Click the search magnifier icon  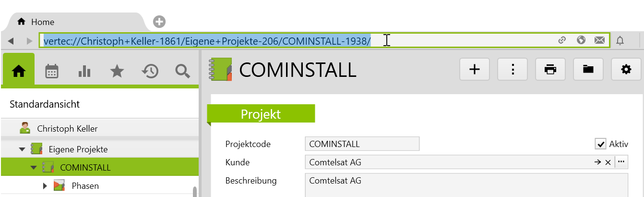tap(182, 71)
